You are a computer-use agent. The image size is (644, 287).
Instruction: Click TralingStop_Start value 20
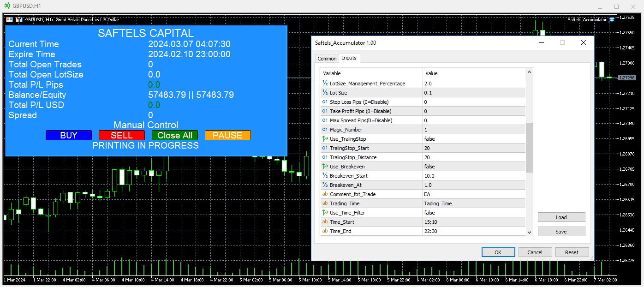474,148
